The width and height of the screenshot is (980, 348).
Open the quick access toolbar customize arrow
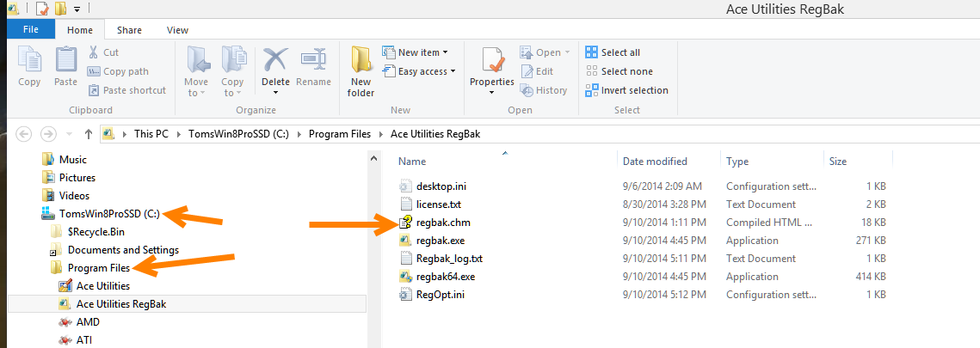click(77, 9)
